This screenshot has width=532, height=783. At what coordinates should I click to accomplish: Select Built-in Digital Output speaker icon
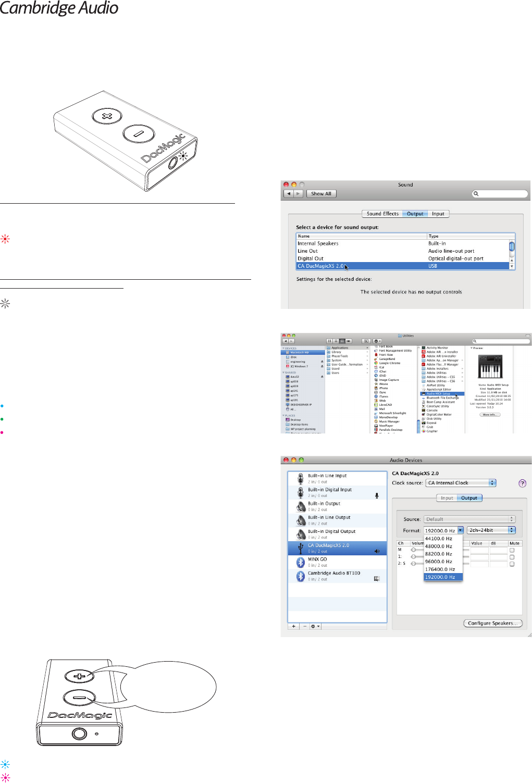[301, 534]
